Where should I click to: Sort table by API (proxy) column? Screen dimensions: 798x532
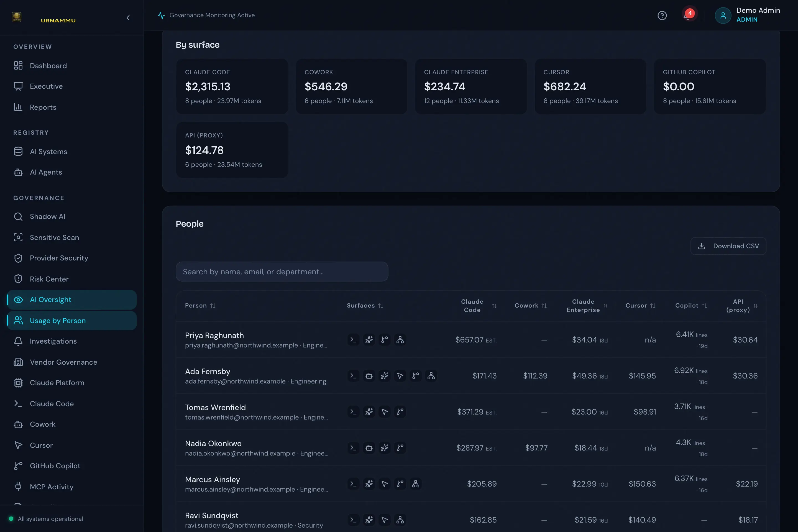click(x=742, y=306)
